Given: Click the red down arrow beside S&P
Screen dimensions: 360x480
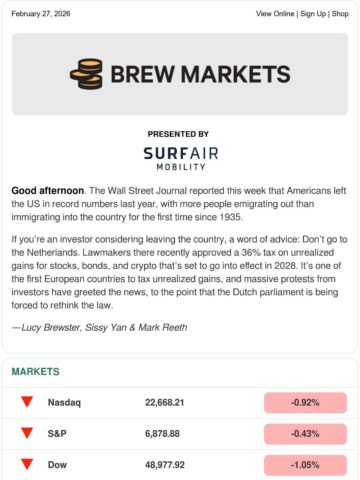Looking at the screenshot, I should tap(27, 433).
